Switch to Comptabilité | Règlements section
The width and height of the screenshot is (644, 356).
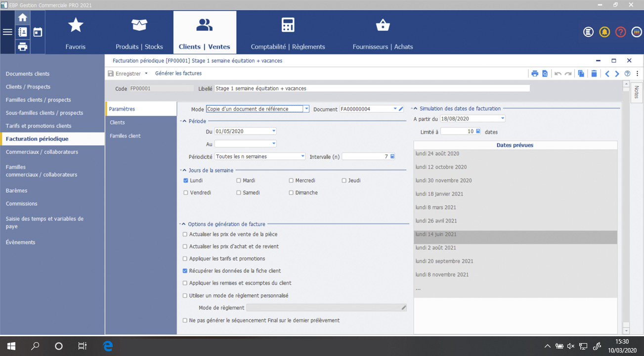click(288, 33)
